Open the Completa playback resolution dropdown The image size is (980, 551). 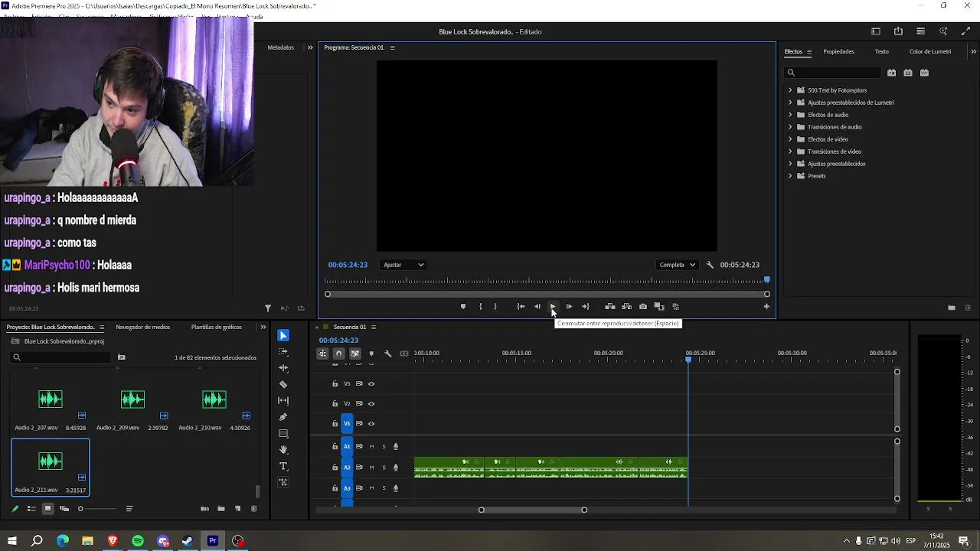677,265
